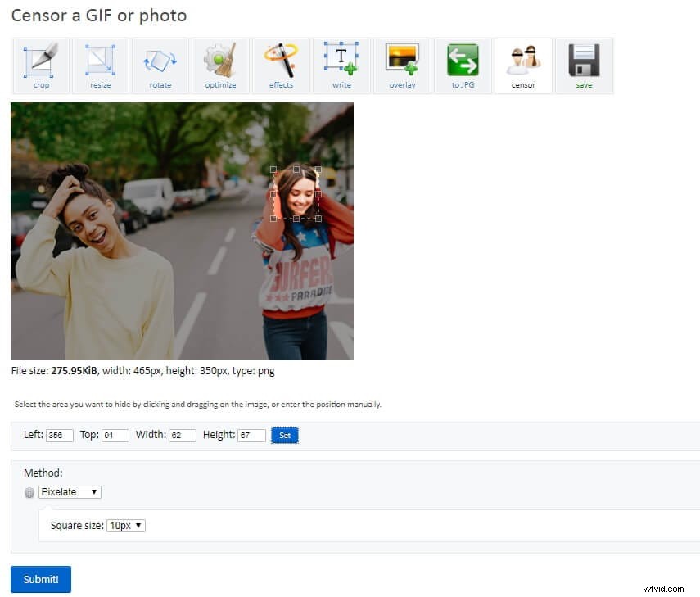Click the Set button
700x597 pixels.
click(284, 435)
